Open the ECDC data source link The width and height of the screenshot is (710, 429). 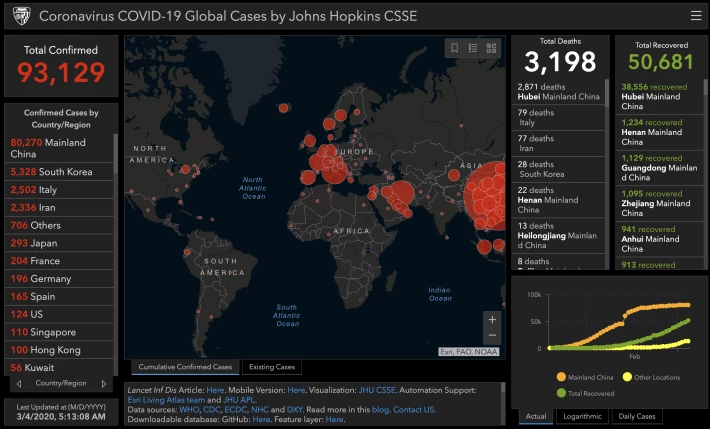click(x=235, y=410)
